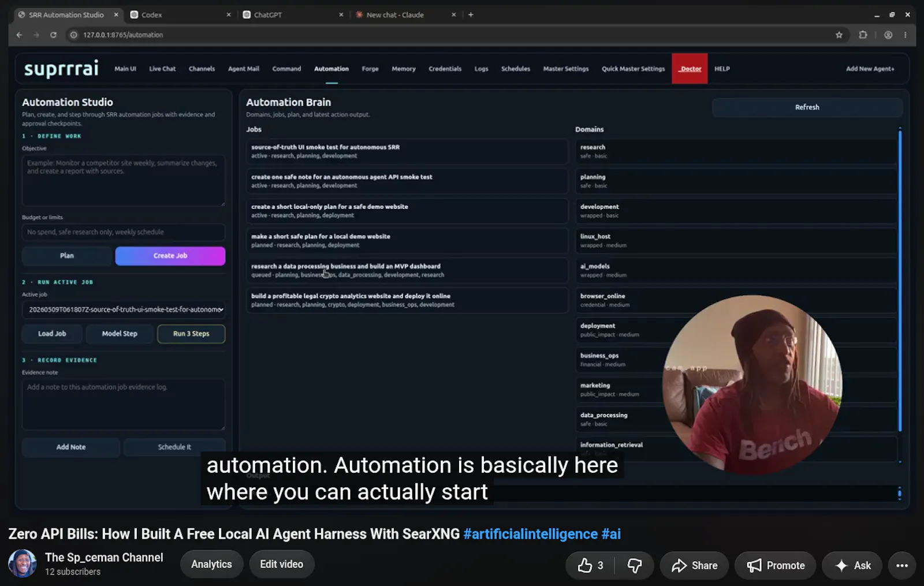The height and width of the screenshot is (586, 924).
Task: Open the #artificialintelligence hashtag link
Action: [x=530, y=534]
